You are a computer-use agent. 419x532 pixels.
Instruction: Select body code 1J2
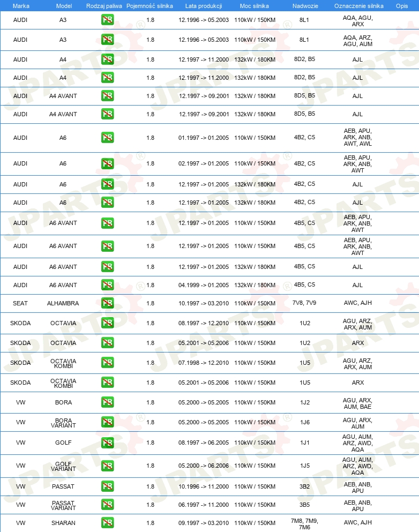(305, 402)
